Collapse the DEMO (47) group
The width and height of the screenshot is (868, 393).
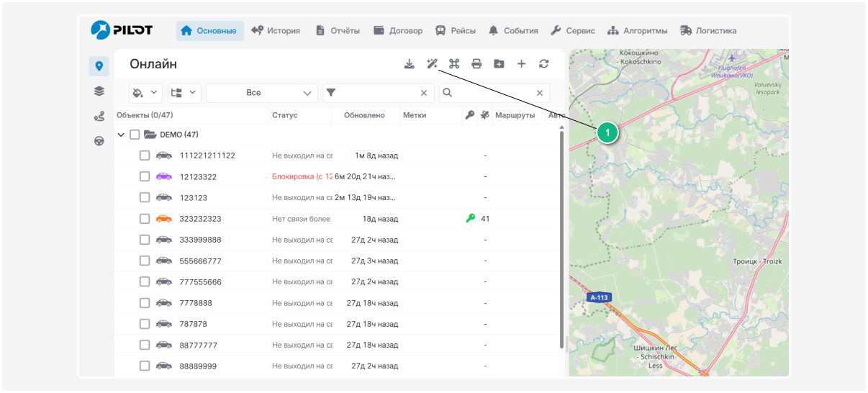click(121, 135)
